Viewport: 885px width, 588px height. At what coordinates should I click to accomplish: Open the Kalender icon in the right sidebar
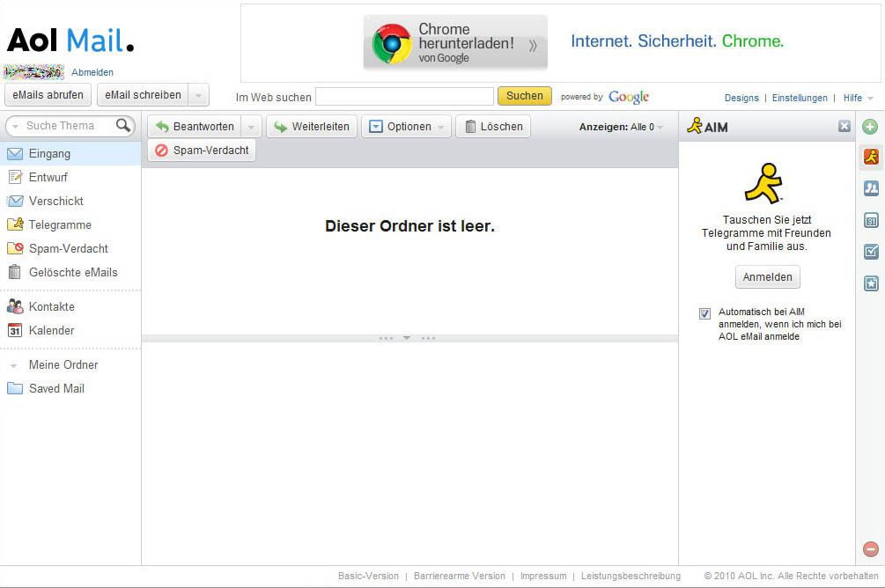pyautogui.click(x=870, y=219)
